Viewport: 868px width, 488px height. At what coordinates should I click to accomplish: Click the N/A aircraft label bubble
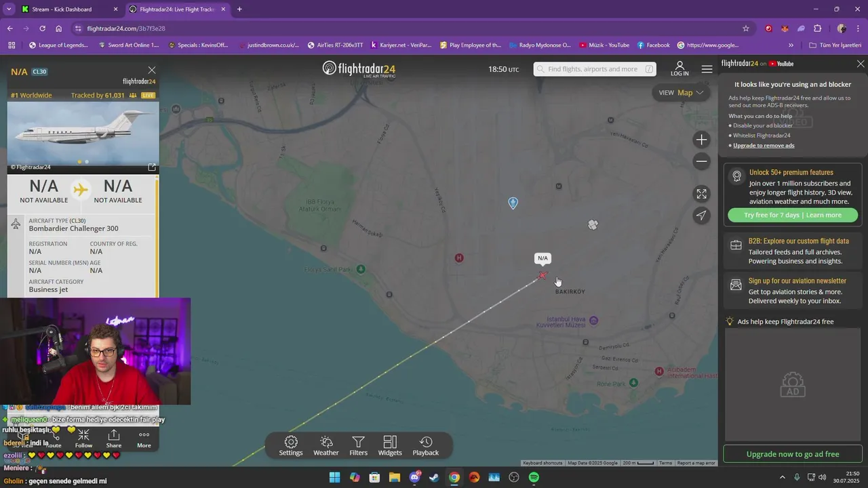[x=542, y=258]
